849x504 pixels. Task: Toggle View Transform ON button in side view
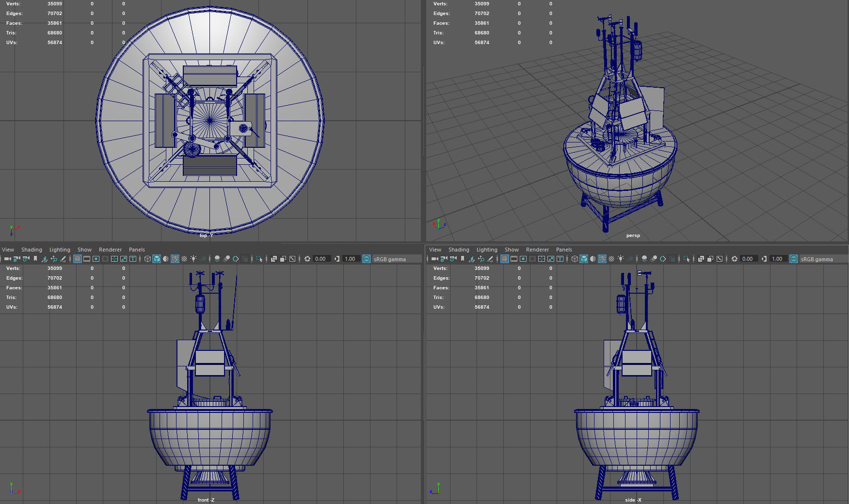click(x=794, y=259)
